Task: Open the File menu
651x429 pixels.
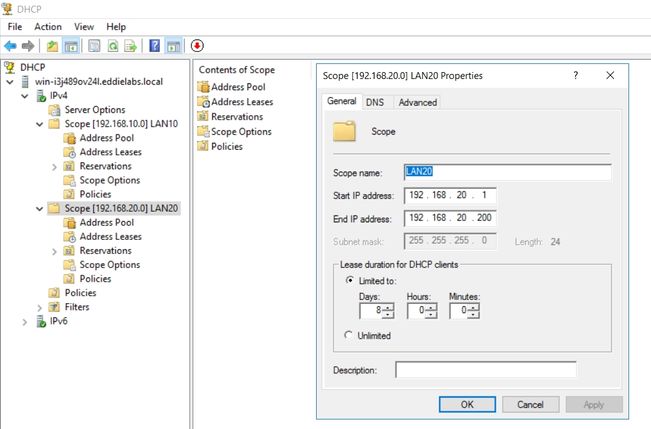Action: point(15,27)
